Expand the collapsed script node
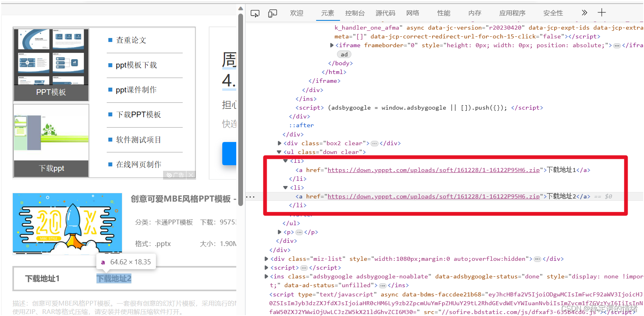The image size is (644, 316). (266, 268)
